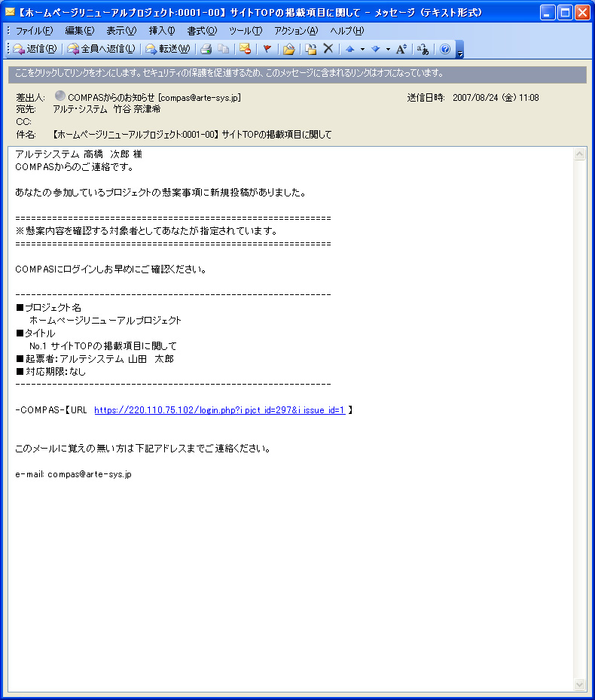Open the 編集(E) menu
595x700 pixels.
click(80, 31)
